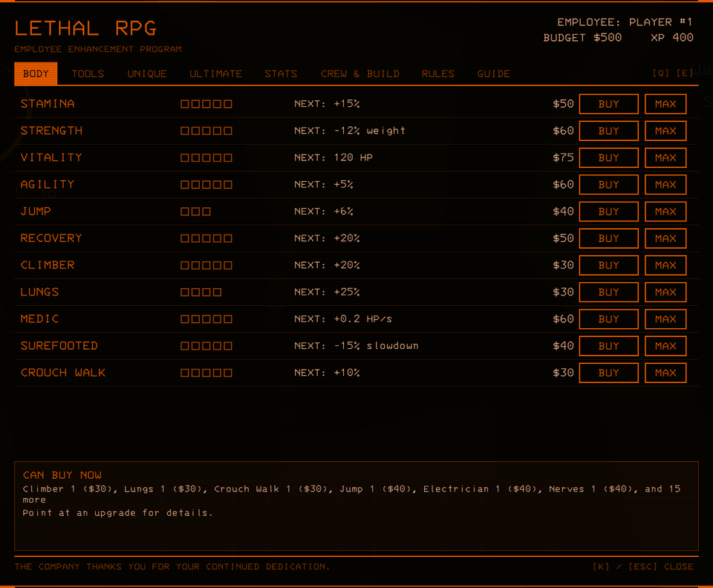Select the CLIMBER row label
The width and height of the screenshot is (713, 588).
(48, 265)
